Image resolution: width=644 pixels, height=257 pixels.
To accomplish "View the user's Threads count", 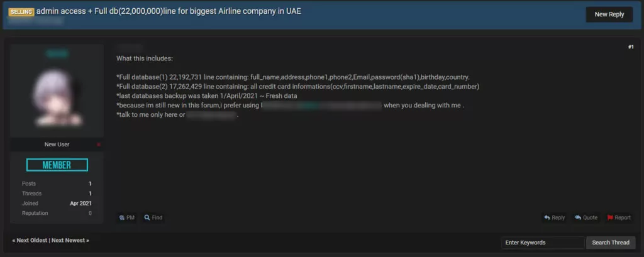I will [x=90, y=194].
